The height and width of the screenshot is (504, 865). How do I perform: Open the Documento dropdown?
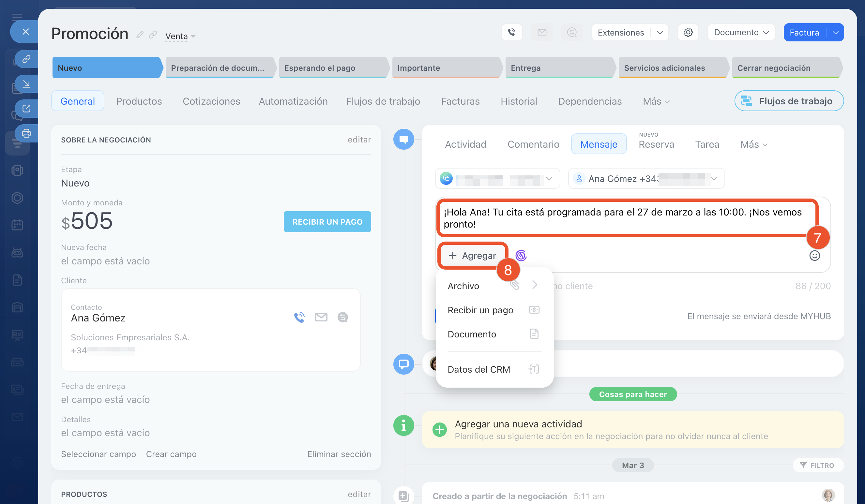[741, 33]
